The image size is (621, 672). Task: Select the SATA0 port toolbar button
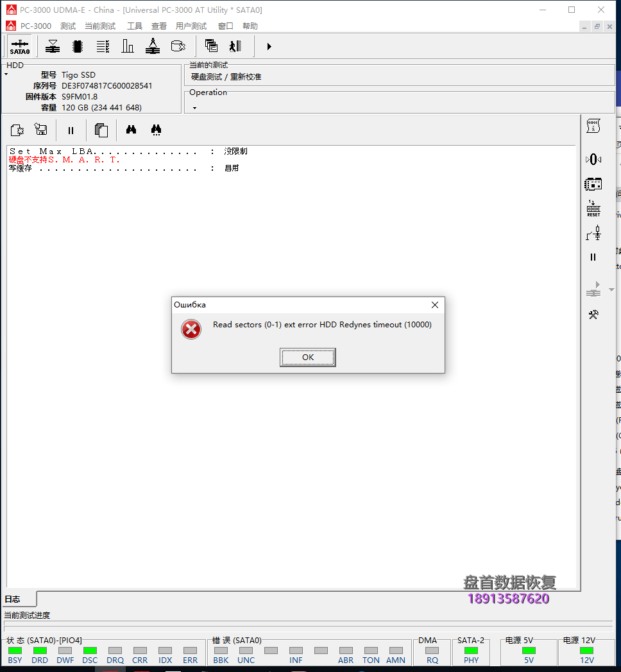click(x=20, y=46)
